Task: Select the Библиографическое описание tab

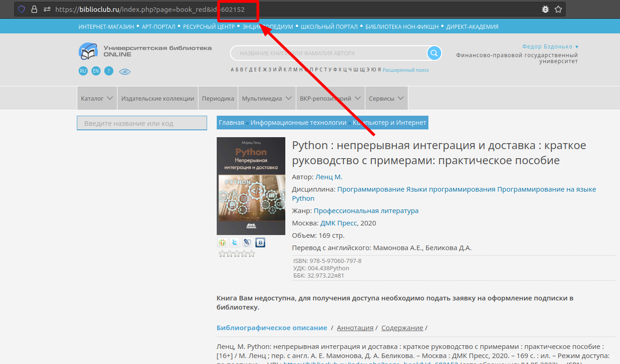Action: pos(272,328)
